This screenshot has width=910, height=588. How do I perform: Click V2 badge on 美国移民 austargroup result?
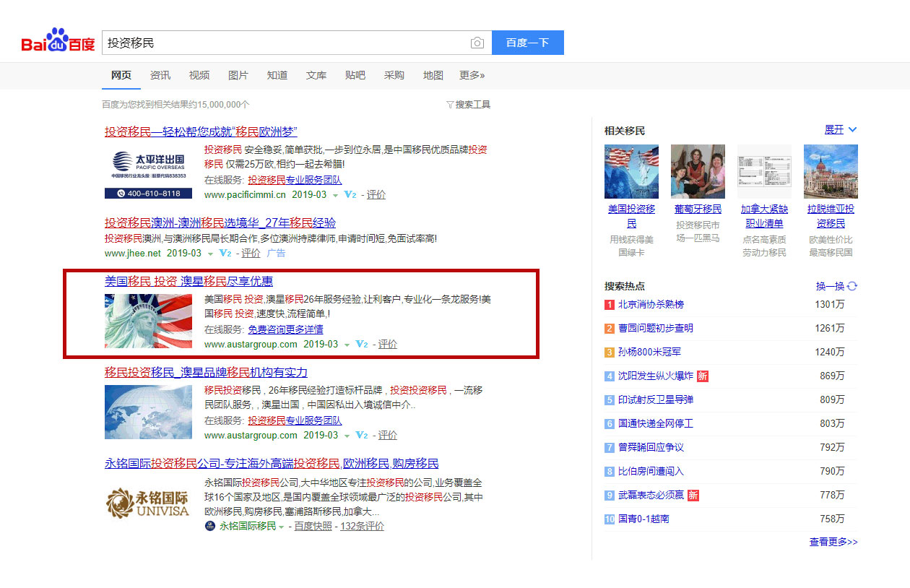[x=362, y=345]
